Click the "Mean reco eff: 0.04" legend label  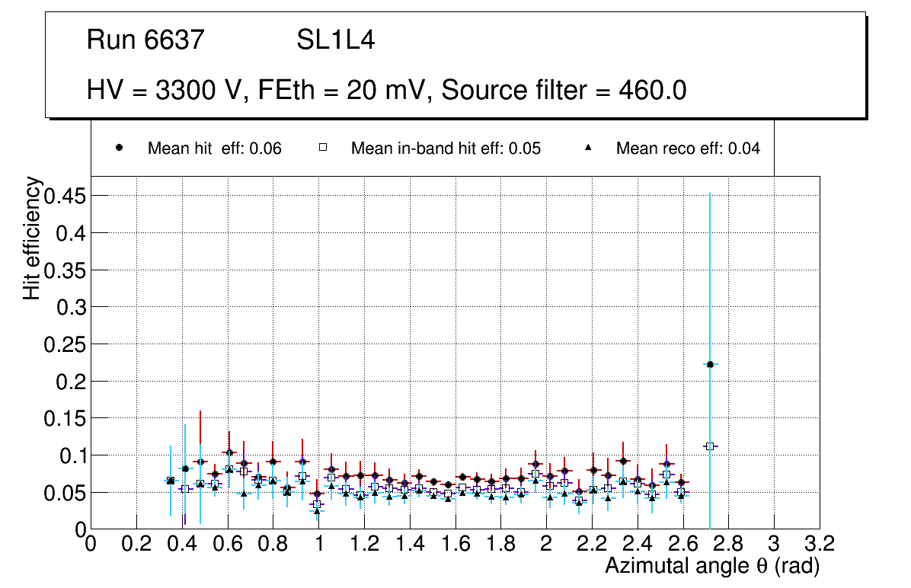coord(687,149)
